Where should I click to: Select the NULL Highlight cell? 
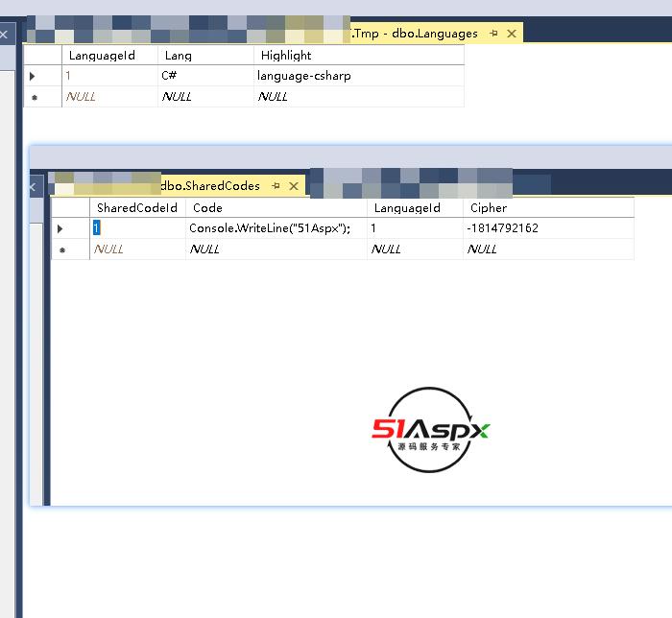(x=359, y=97)
